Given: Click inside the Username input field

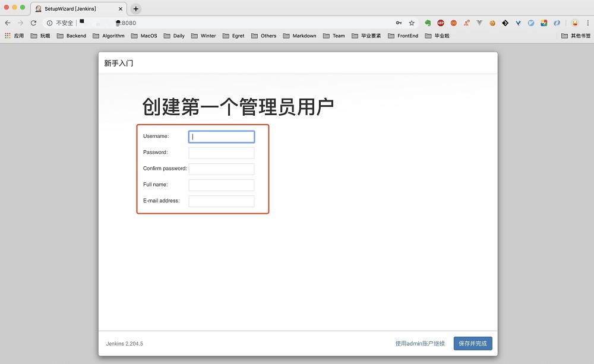Looking at the screenshot, I should [221, 136].
